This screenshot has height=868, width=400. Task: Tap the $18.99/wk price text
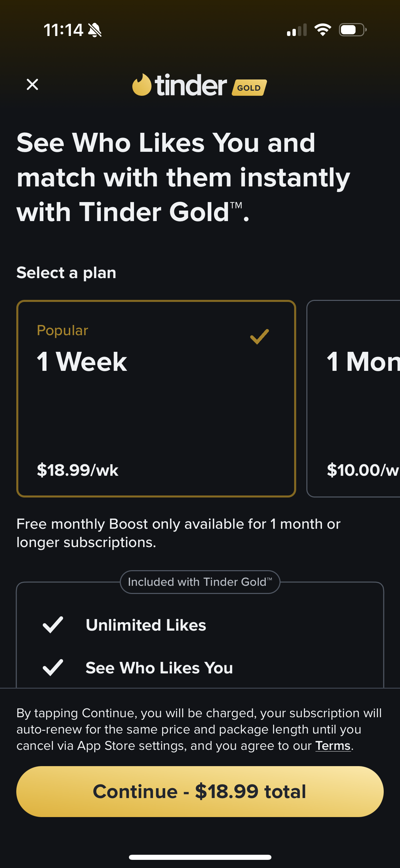coord(78,470)
